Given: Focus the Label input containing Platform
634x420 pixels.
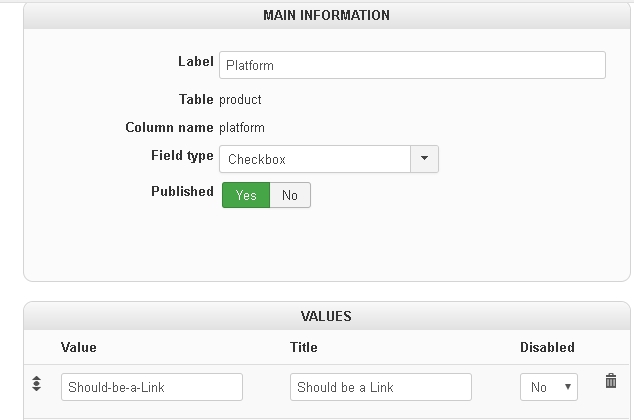Looking at the screenshot, I should point(412,65).
